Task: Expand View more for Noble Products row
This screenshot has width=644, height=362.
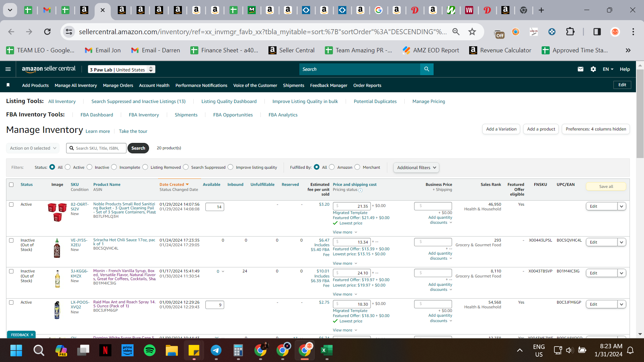Action: (x=345, y=232)
